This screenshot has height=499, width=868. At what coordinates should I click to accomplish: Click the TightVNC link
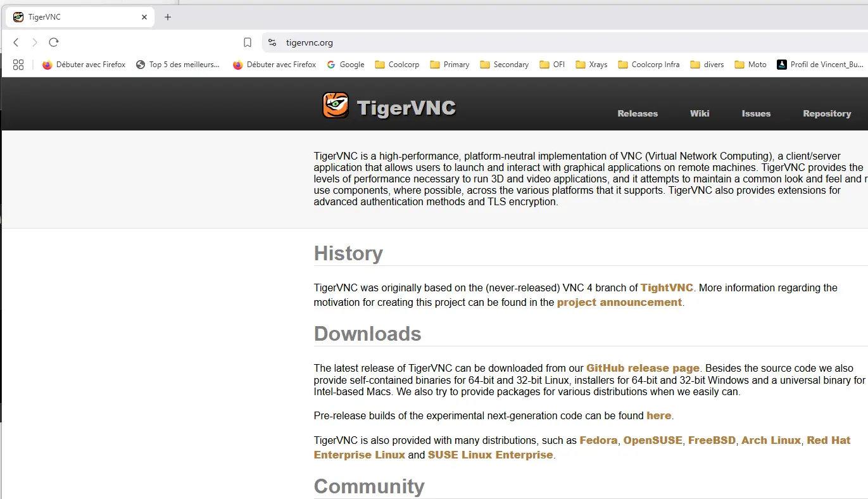(x=666, y=287)
